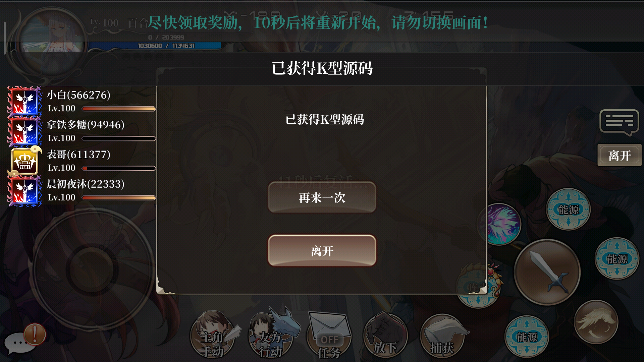The height and width of the screenshot is (362, 644).
Task: Click 晨初夜沐 health bar
Action: [x=119, y=198]
